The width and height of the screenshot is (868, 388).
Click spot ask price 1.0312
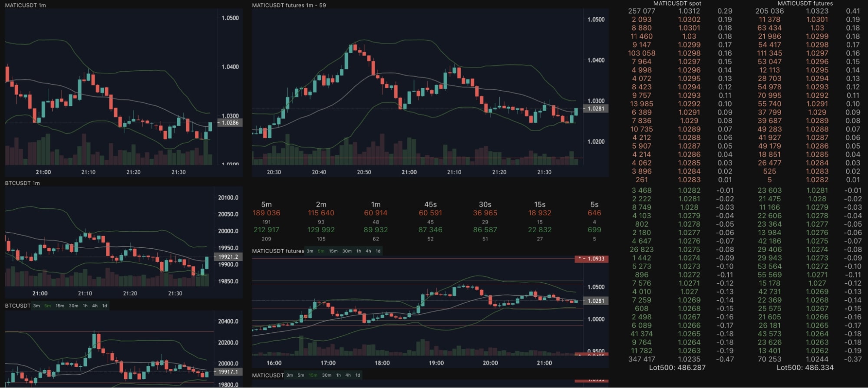point(689,11)
